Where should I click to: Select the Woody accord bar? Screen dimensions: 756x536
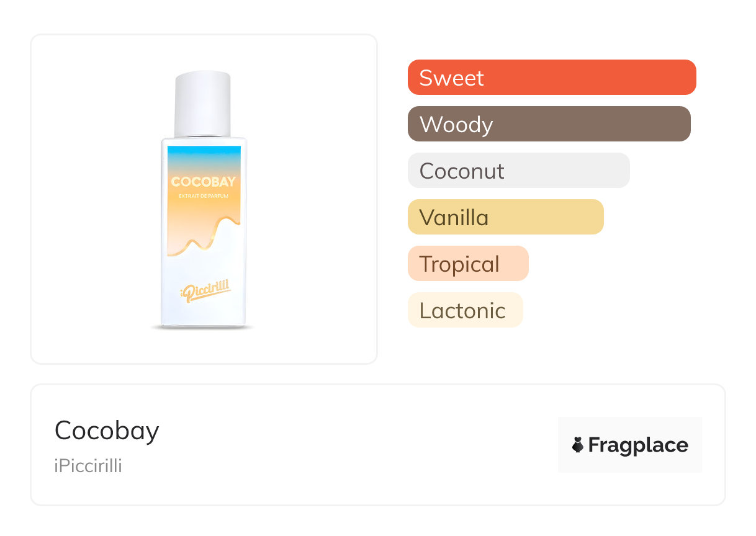point(549,124)
